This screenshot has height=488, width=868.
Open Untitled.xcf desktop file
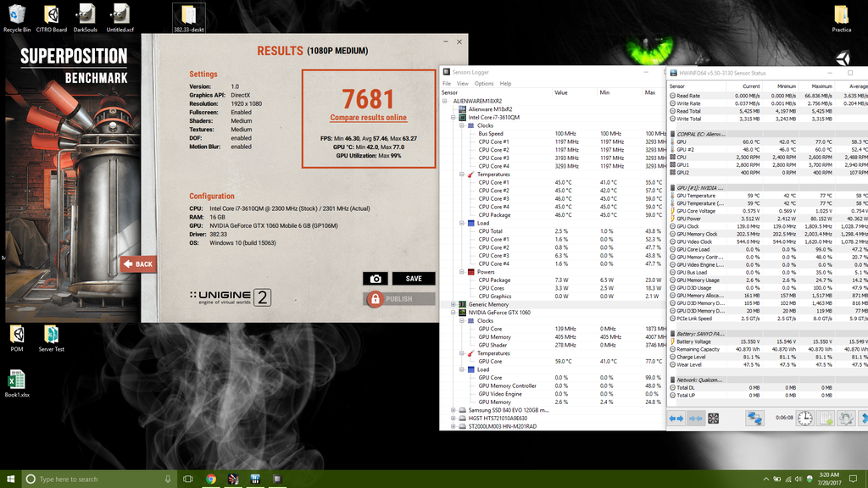(120, 18)
